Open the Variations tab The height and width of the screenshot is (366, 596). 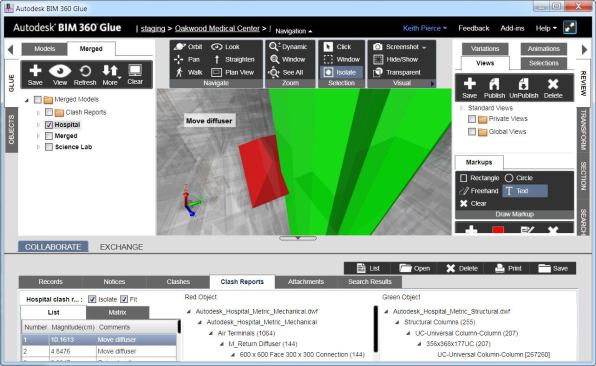485,49
